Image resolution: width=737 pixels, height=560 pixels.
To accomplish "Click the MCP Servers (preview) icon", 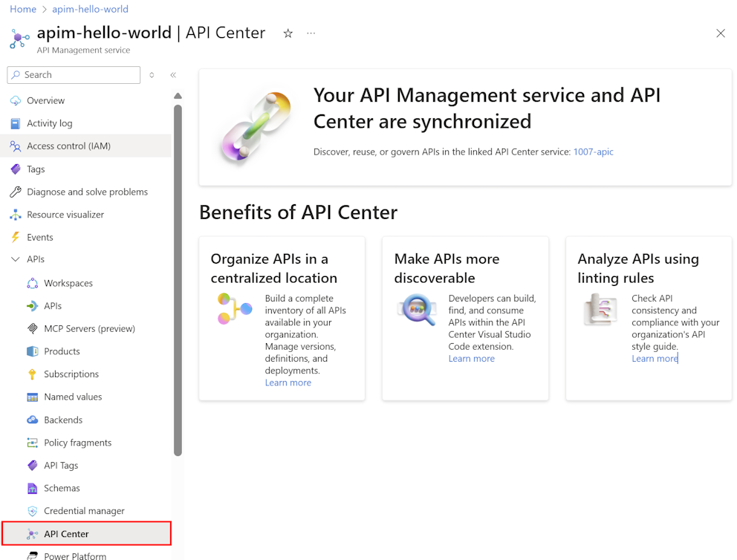I will [33, 328].
